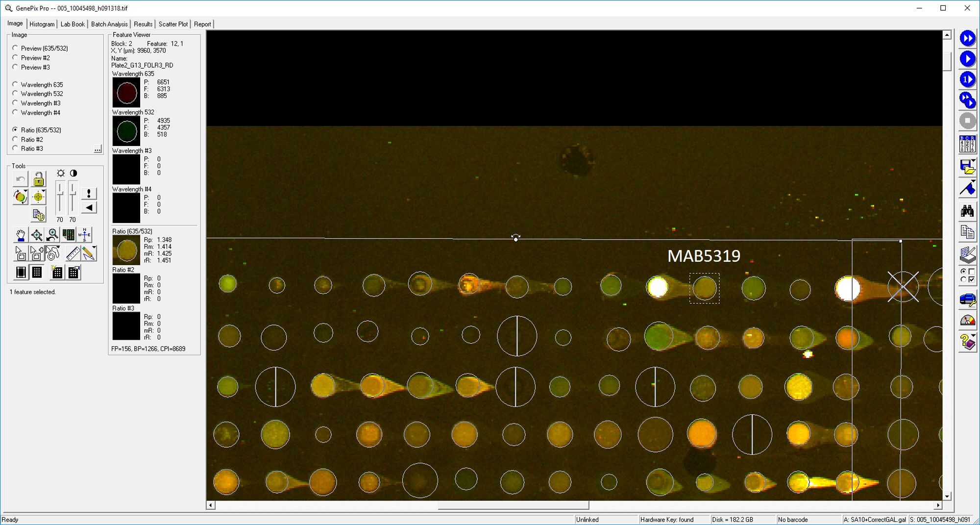Click the padlock unlock icon

pos(38,179)
